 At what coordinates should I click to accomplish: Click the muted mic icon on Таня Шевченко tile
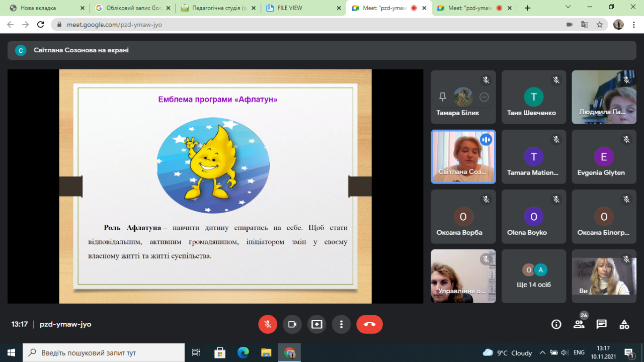pyautogui.click(x=556, y=80)
